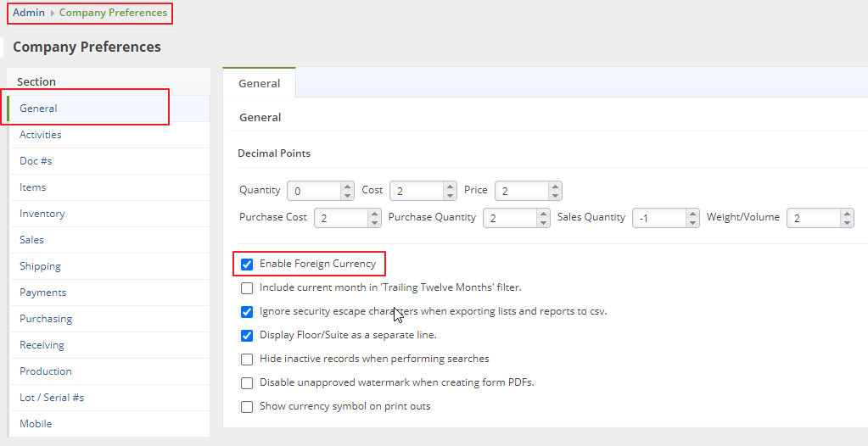Increase the Price decimal points value

554,187
